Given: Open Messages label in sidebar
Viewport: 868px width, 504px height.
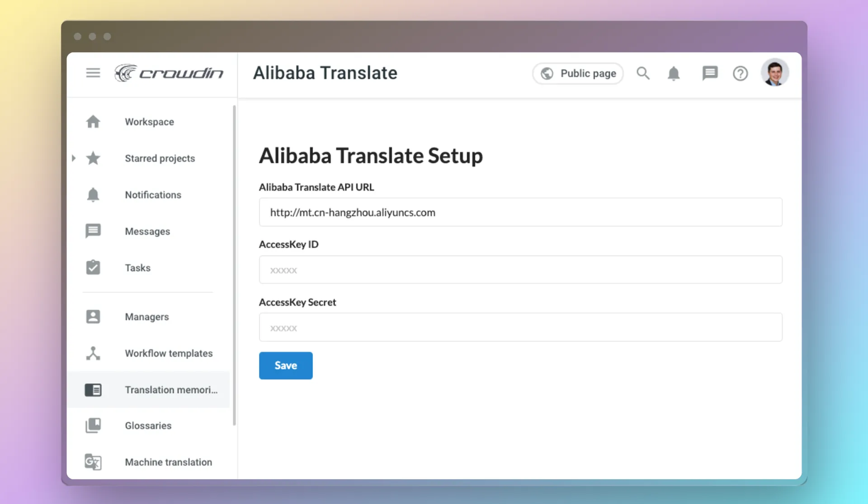Looking at the screenshot, I should pos(148,231).
